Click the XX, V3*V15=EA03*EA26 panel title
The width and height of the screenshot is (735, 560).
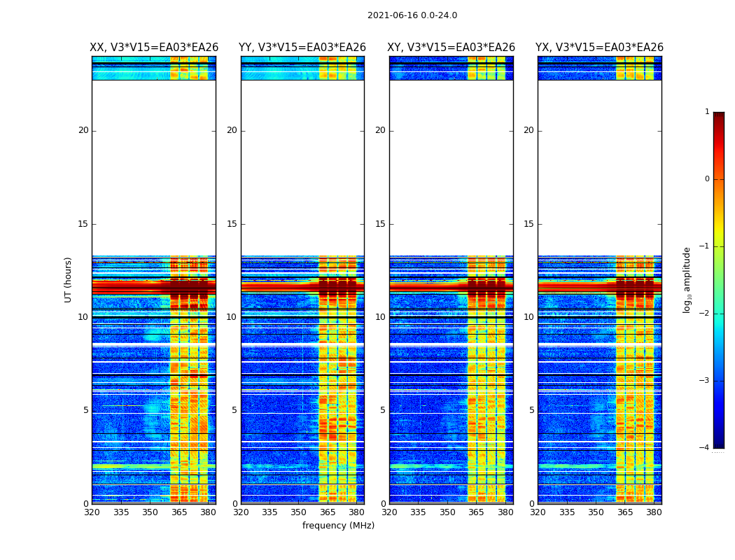(154, 48)
